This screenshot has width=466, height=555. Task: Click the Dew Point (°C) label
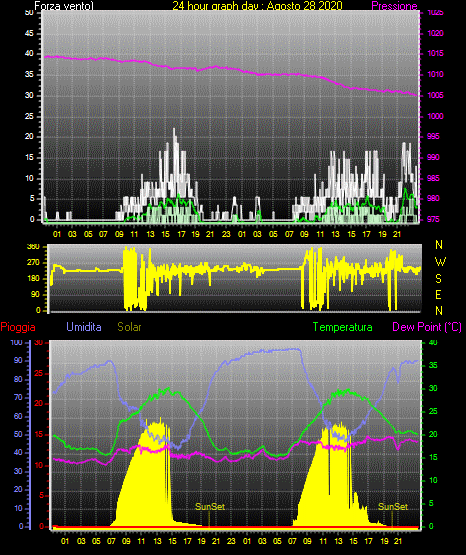[427, 327]
